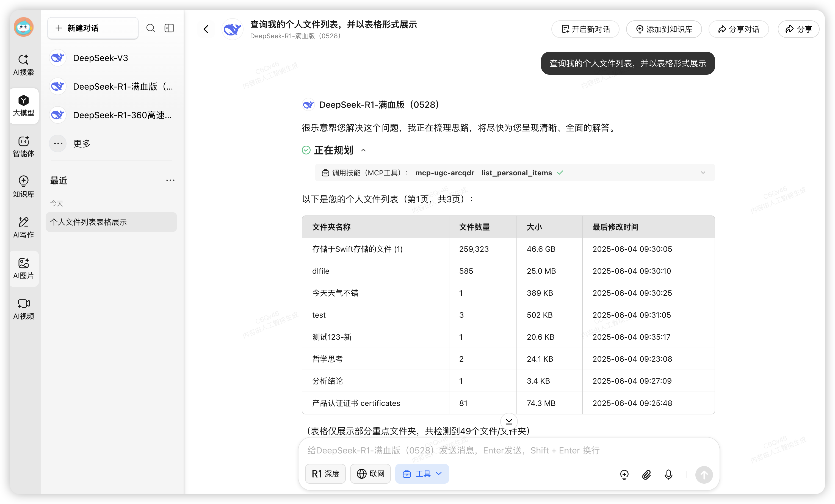Screen dimensions: 835x504
Task: Attach a file with the paperclip icon
Action: tap(646, 475)
